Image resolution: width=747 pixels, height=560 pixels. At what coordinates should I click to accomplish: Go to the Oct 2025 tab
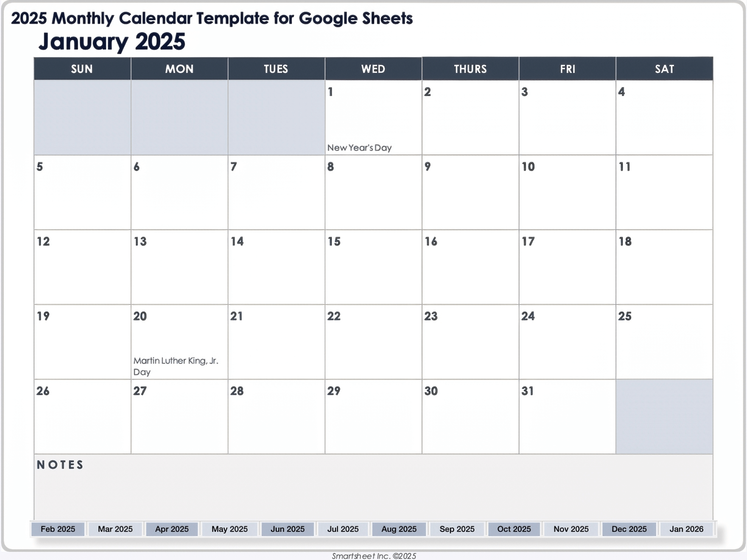click(514, 529)
